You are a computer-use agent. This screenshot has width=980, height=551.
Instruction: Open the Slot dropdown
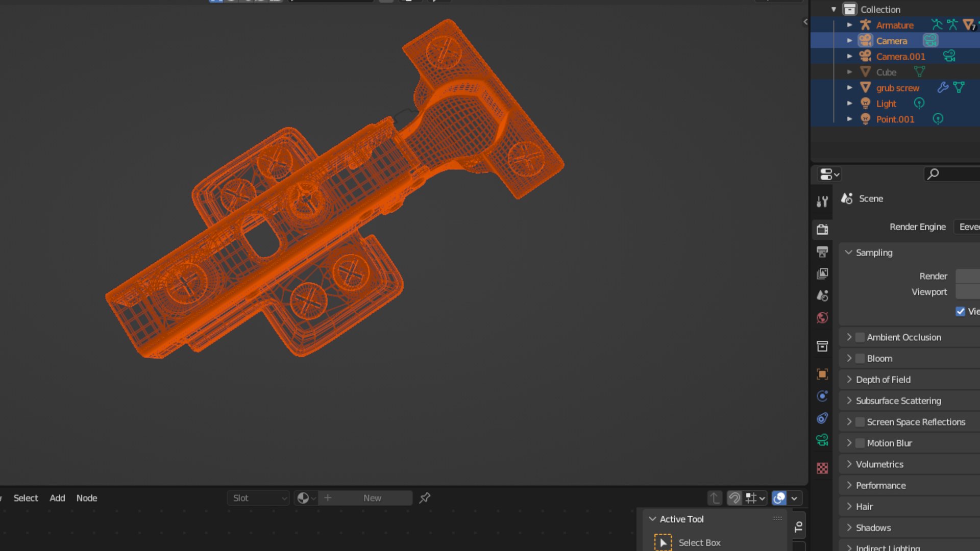point(258,498)
